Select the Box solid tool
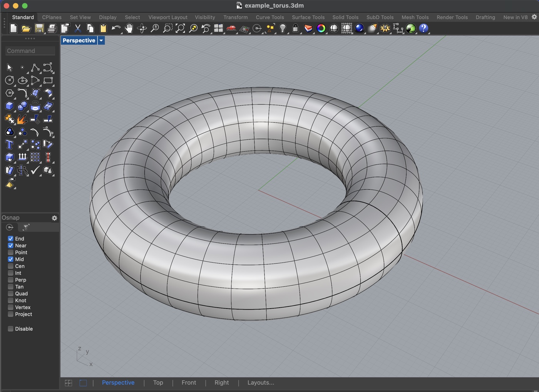The image size is (539, 392). point(10,106)
